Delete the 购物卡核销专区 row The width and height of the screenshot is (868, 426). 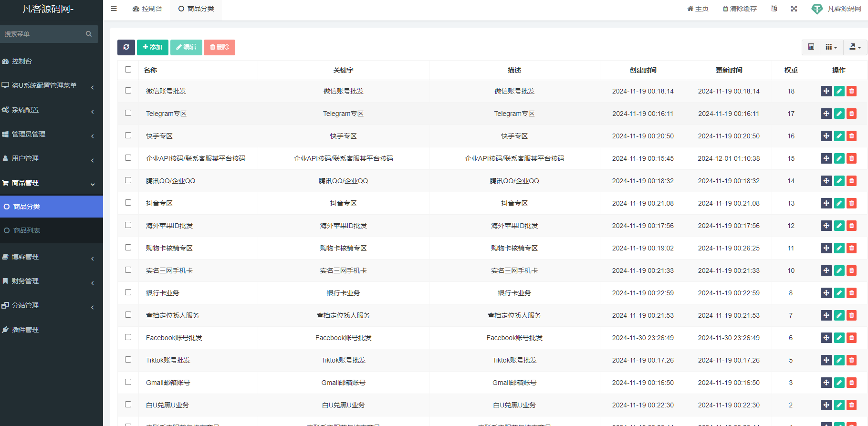[851, 248]
